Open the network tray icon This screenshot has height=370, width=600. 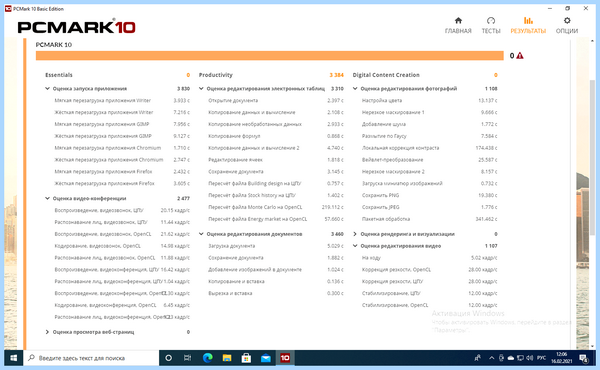pos(520,358)
